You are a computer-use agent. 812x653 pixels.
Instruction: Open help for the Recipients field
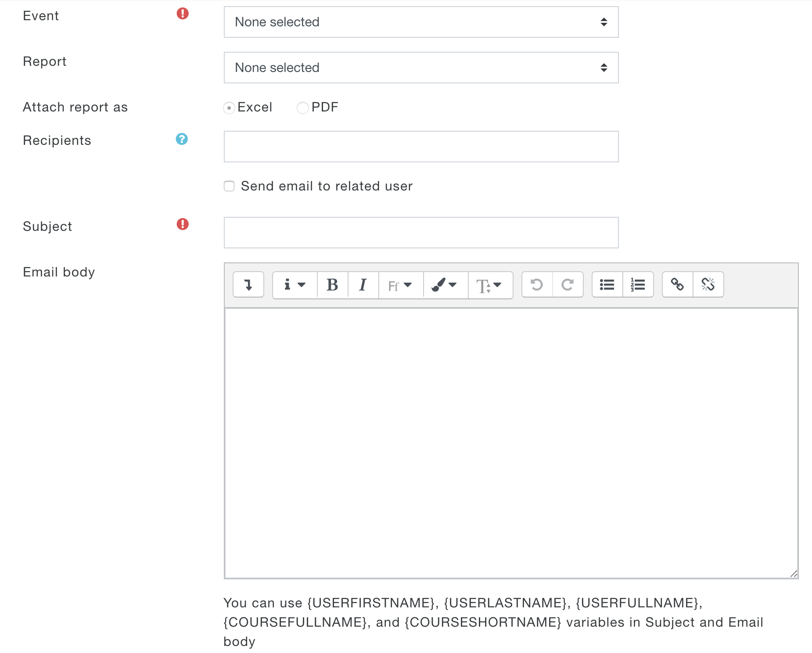182,139
